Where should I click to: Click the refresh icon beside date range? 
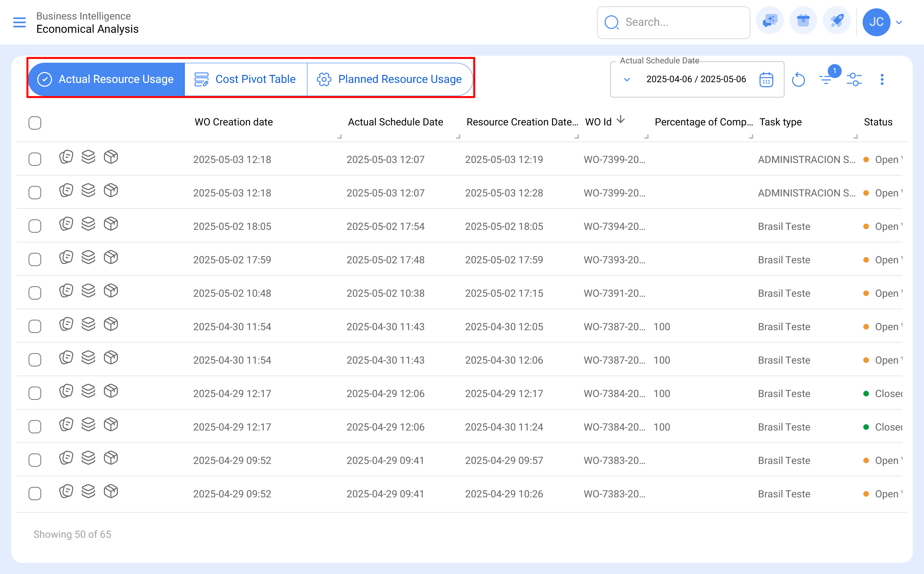(798, 80)
